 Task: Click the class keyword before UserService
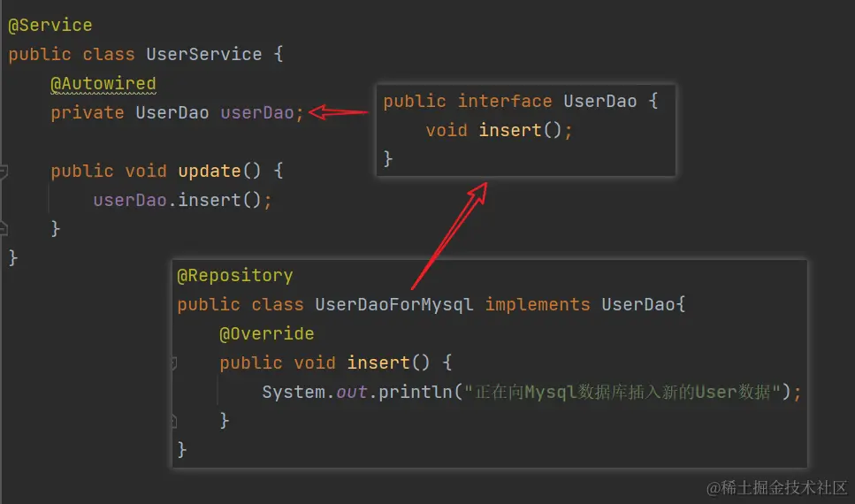(x=109, y=54)
